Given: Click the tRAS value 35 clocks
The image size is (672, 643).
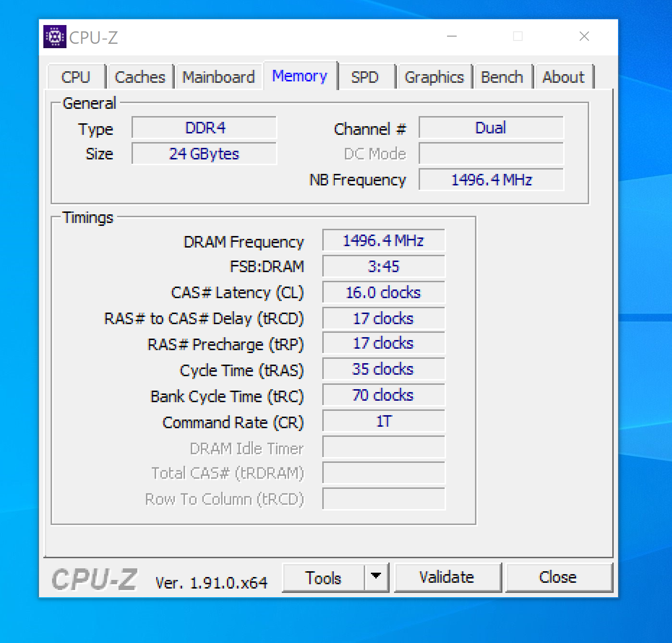Looking at the screenshot, I should (383, 369).
